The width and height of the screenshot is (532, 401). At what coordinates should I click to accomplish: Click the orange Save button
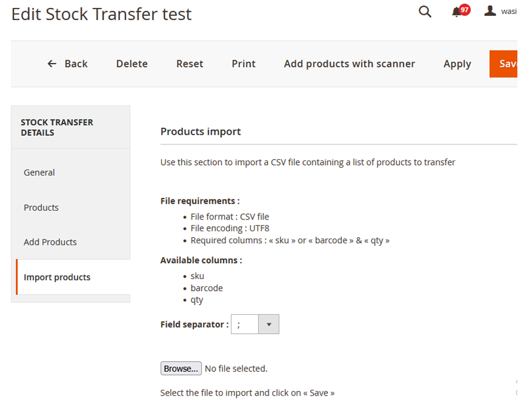(x=505, y=64)
